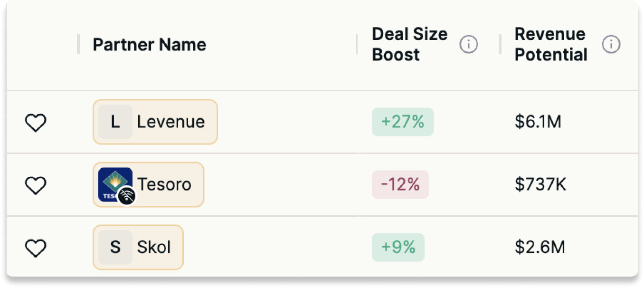Viewport: 644px width, 288px height.
Task: Favorite the Skol partner row
Action: pyautogui.click(x=36, y=248)
